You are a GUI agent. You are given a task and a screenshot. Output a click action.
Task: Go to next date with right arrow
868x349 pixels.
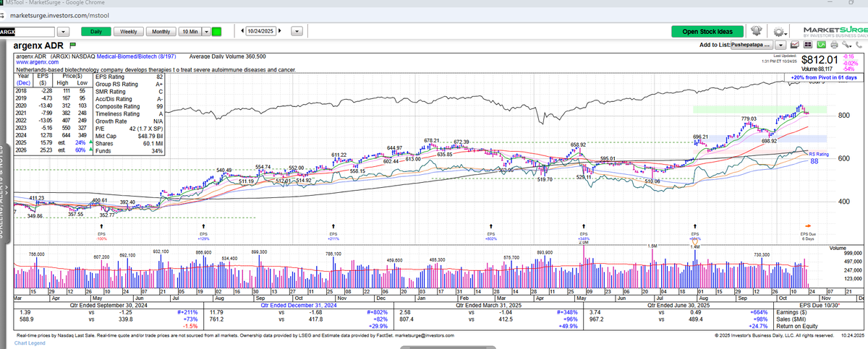280,31
